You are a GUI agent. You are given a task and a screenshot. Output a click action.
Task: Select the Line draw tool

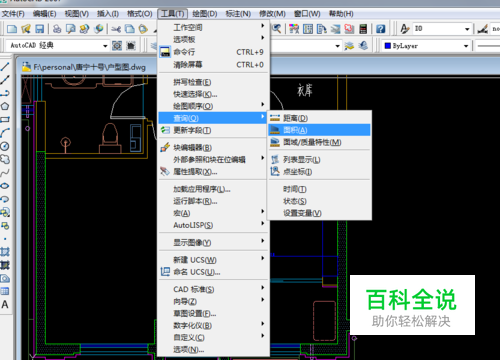coord(5,66)
